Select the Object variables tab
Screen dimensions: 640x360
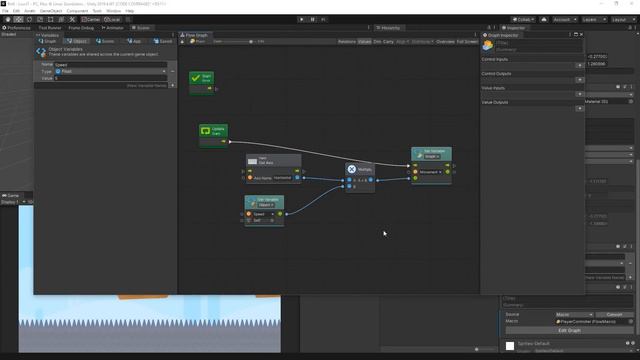[77, 41]
